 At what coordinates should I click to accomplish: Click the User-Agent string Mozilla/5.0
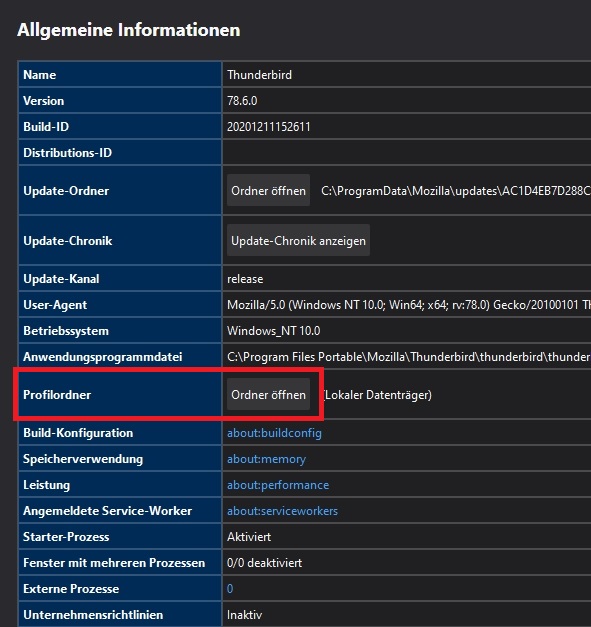(x=409, y=305)
